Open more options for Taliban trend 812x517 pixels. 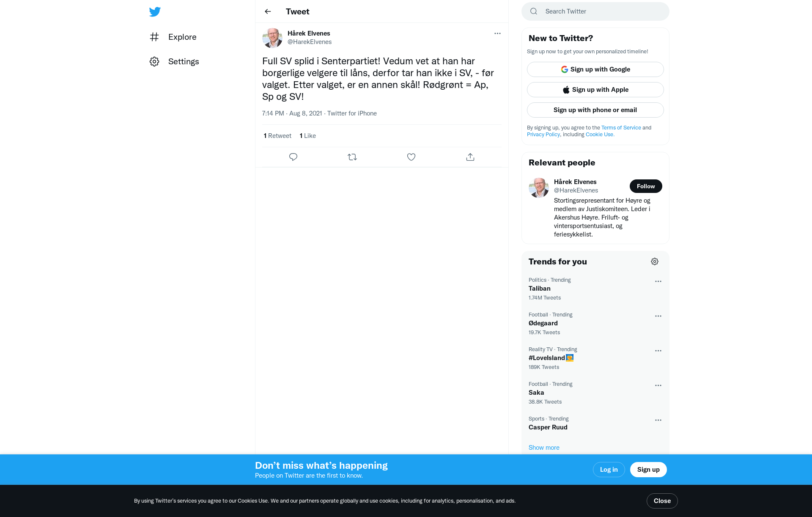coord(658,281)
